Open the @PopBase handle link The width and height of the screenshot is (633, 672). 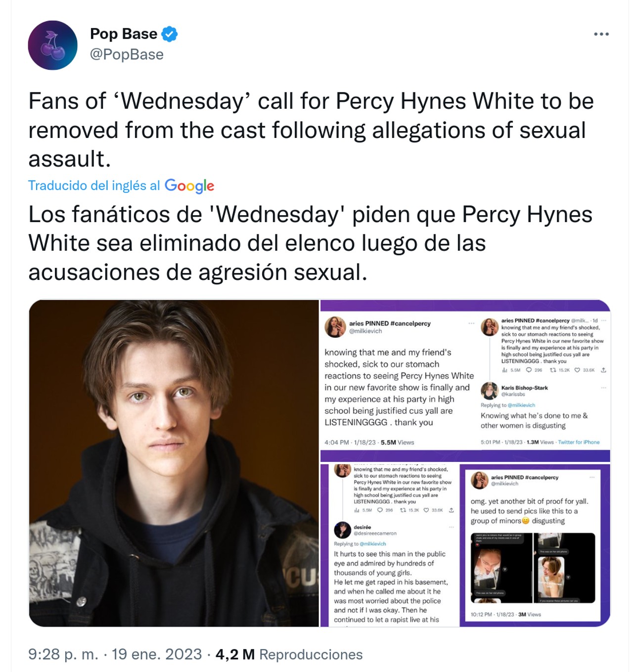[x=126, y=54]
